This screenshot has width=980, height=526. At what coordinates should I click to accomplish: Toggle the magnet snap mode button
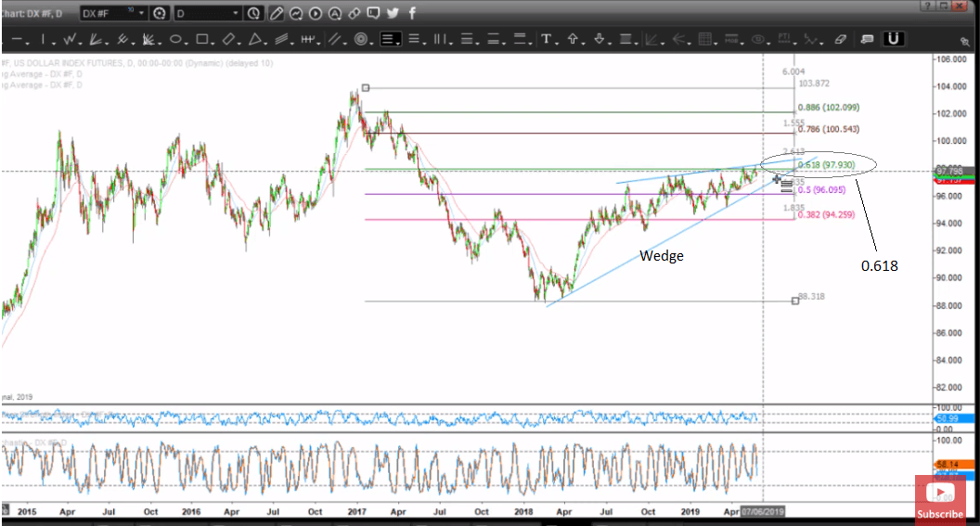point(895,39)
